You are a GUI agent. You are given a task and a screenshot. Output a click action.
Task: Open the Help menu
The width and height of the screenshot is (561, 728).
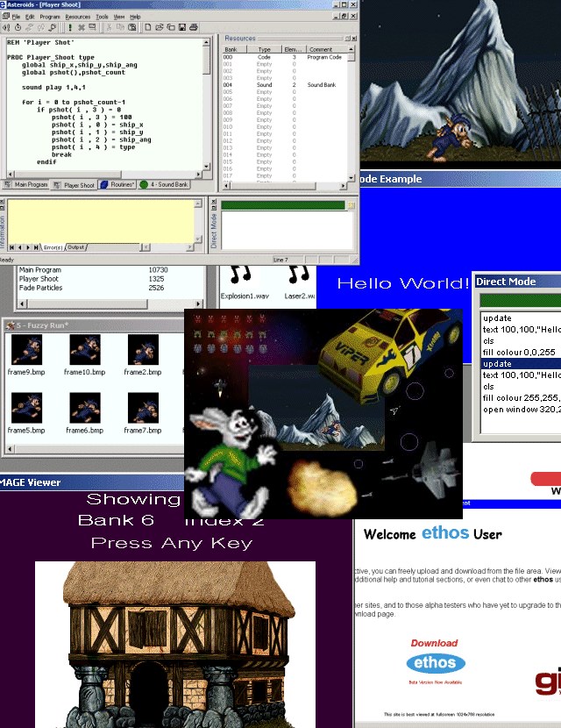(x=135, y=17)
